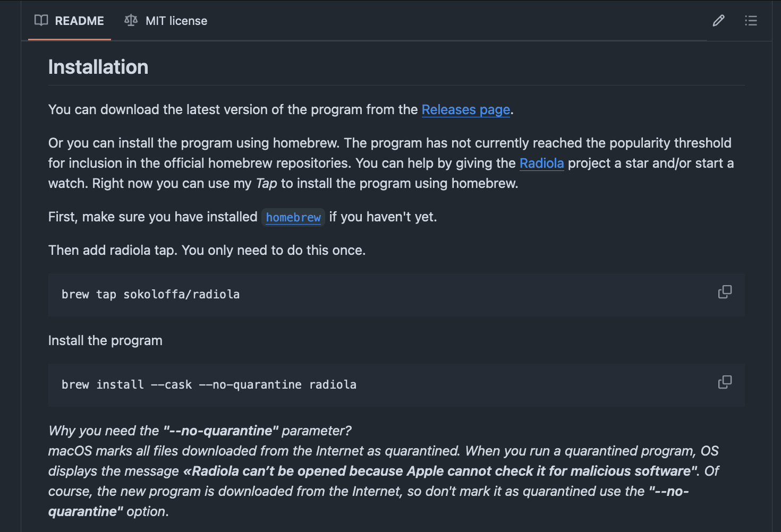Copy the brew tap sokoloffa/radiola command
Image resolution: width=781 pixels, height=532 pixels.
(725, 292)
